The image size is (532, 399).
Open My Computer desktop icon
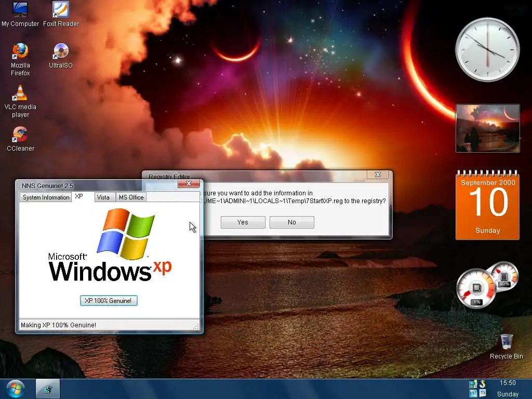pos(20,14)
